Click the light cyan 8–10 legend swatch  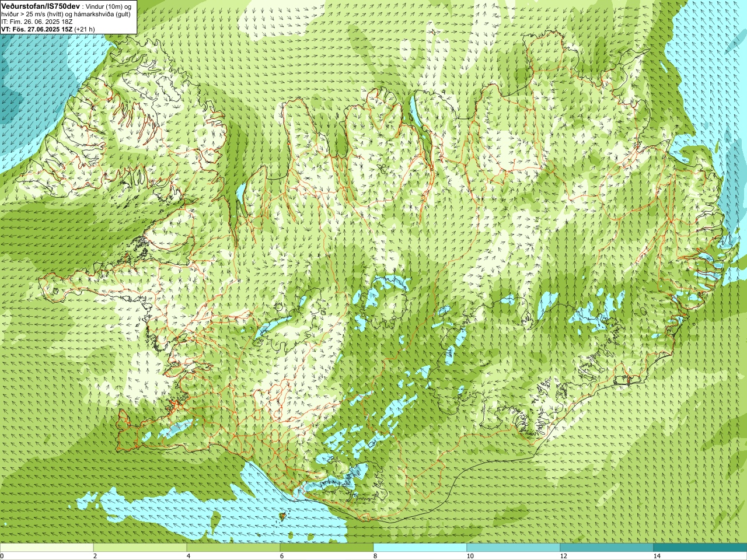tap(420, 548)
